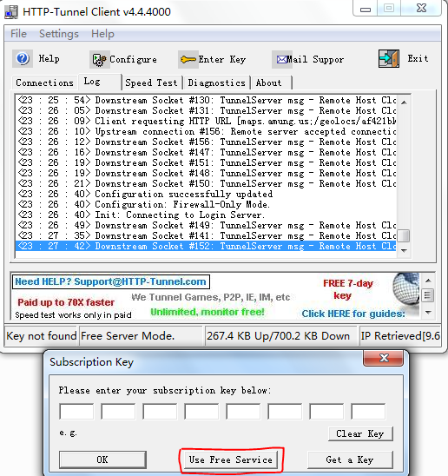Open the Diagnostics tab
Image resolution: width=448 pixels, height=476 pixels.
click(x=216, y=83)
